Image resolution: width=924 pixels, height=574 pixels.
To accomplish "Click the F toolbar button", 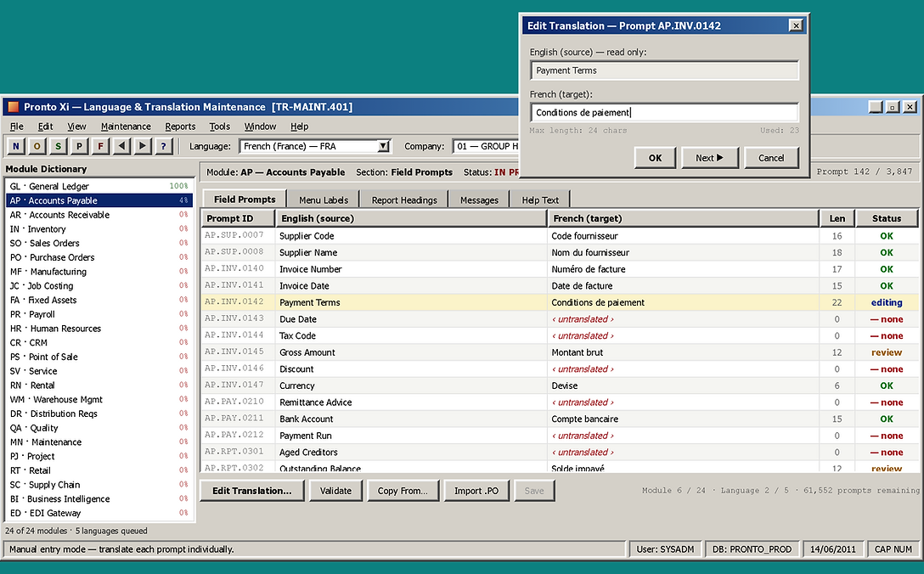I will [100, 146].
